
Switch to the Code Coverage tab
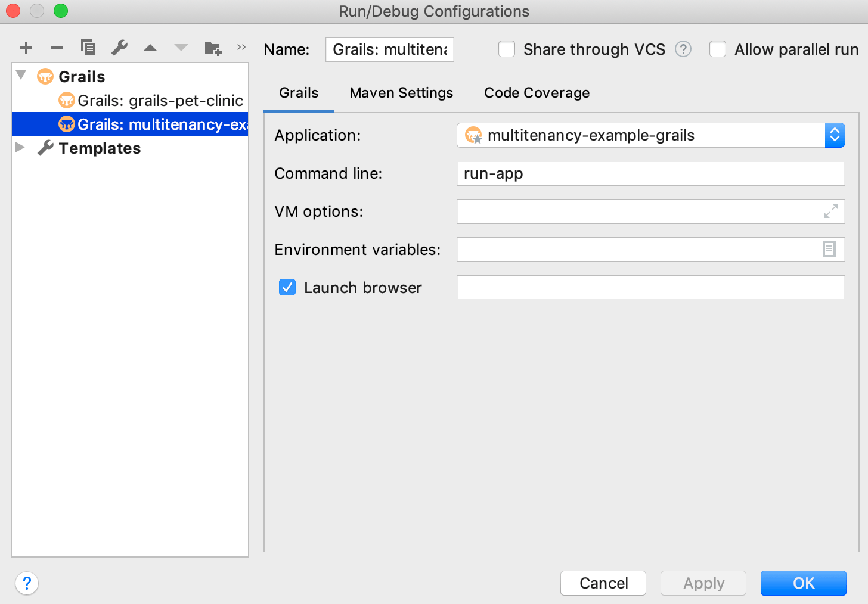[x=537, y=93]
